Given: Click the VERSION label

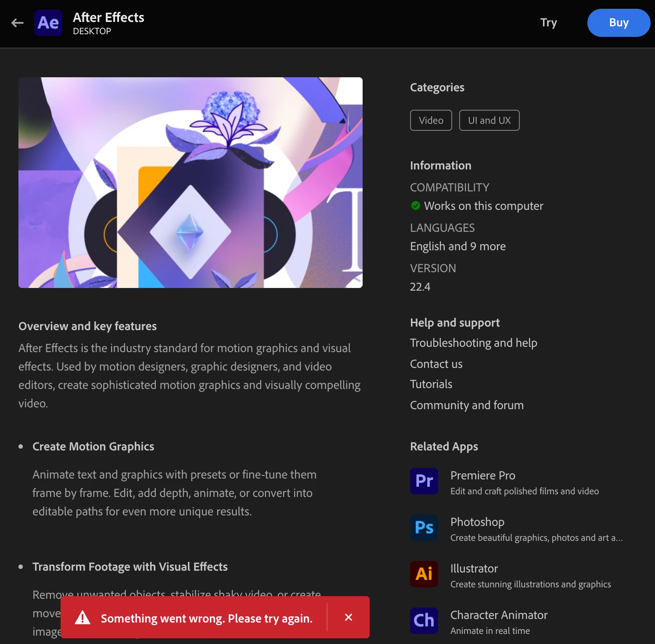Looking at the screenshot, I should pos(433,268).
